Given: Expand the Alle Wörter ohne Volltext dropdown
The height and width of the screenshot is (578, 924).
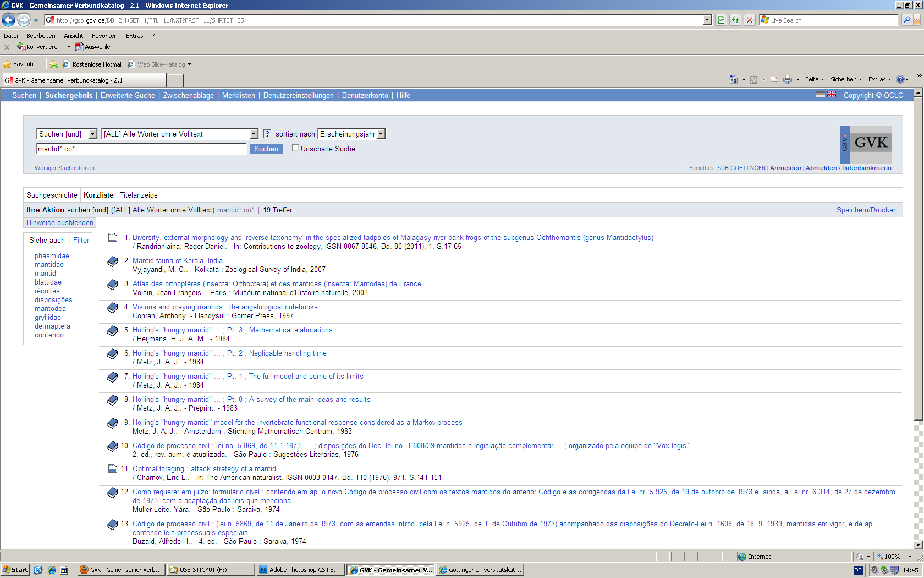Looking at the screenshot, I should click(254, 134).
